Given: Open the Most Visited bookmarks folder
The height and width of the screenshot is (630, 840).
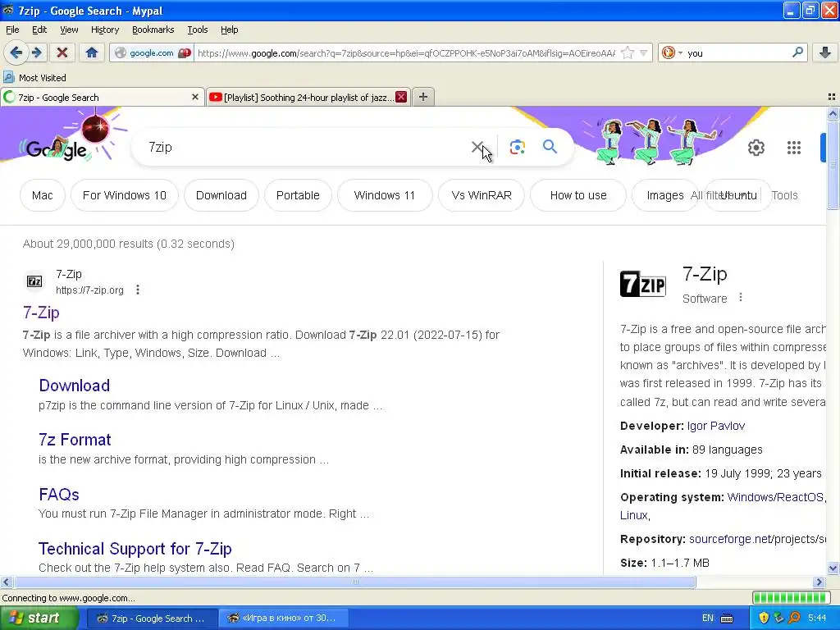Looking at the screenshot, I should click(x=35, y=78).
